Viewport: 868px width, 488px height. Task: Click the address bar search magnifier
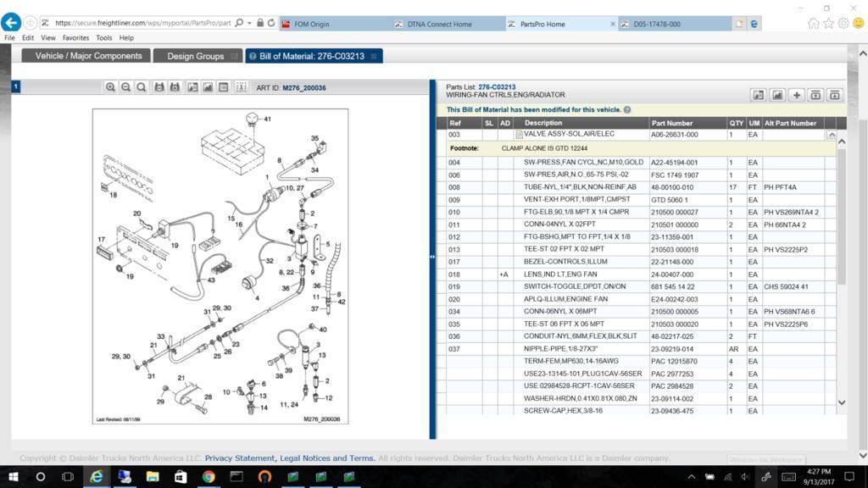coord(239,23)
